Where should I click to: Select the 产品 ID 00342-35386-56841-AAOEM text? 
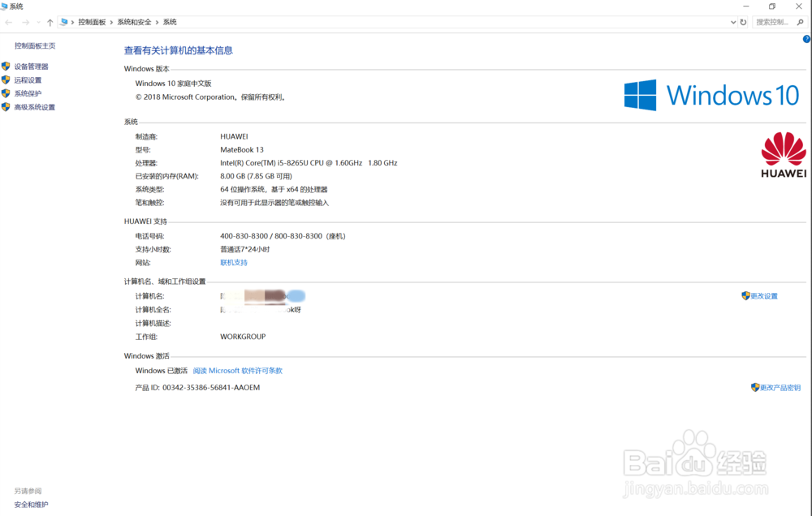click(x=197, y=388)
